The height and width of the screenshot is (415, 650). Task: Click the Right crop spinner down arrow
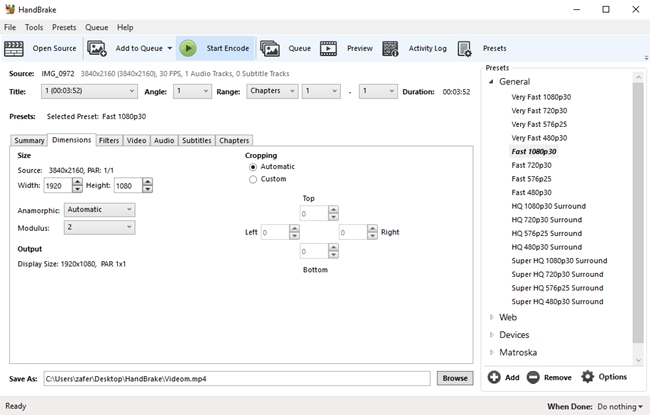372,235
